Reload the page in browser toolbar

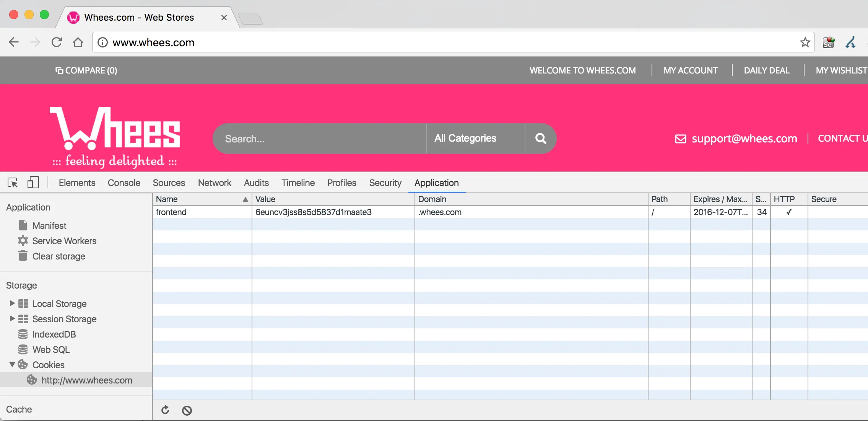click(57, 42)
